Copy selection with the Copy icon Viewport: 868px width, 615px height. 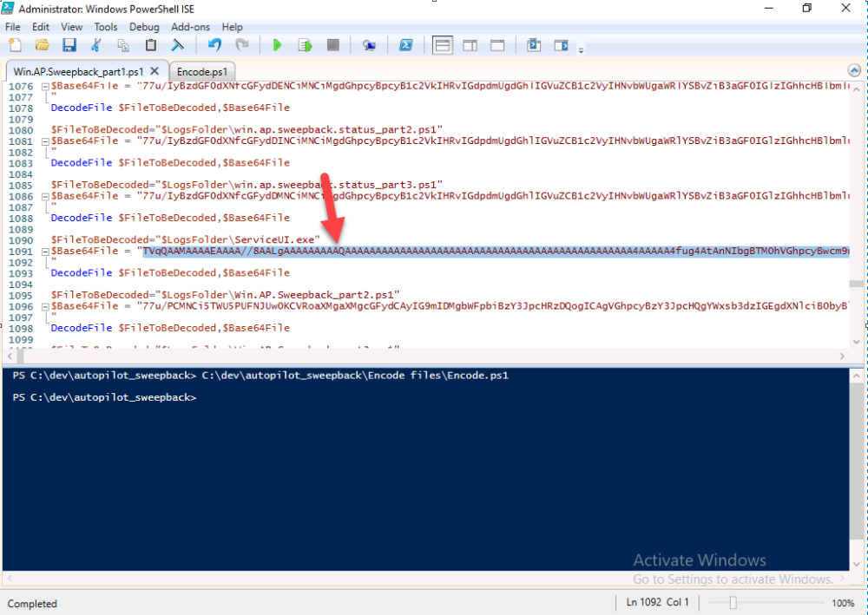123,45
